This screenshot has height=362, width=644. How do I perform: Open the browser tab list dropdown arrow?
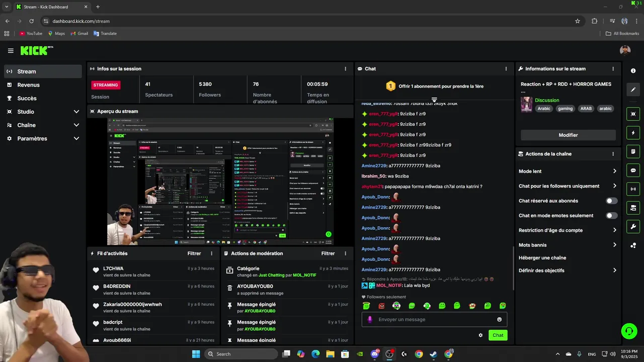point(7,7)
